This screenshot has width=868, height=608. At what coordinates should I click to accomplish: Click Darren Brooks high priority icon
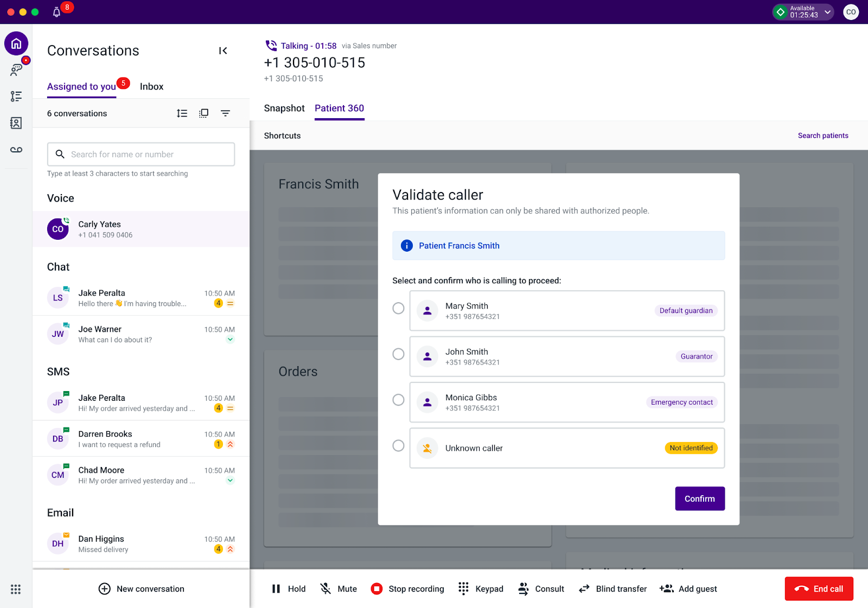pos(230,444)
